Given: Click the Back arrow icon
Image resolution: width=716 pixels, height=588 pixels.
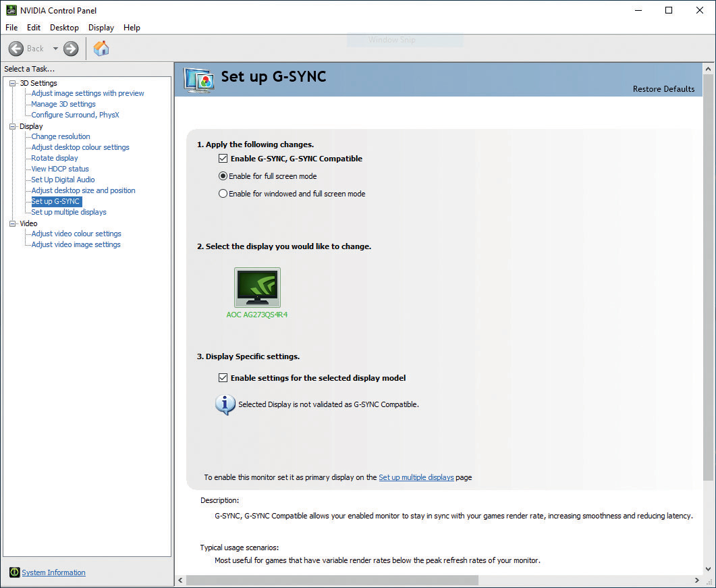Looking at the screenshot, I should 16,49.
